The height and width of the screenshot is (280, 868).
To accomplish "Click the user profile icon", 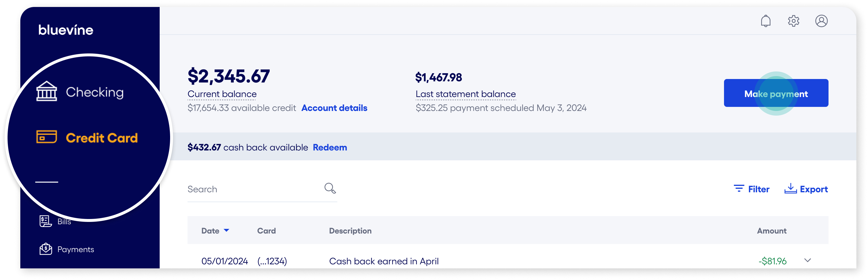I will 822,21.
